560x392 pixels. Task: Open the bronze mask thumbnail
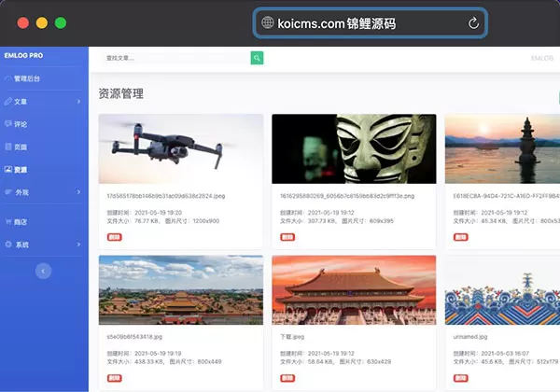point(354,149)
